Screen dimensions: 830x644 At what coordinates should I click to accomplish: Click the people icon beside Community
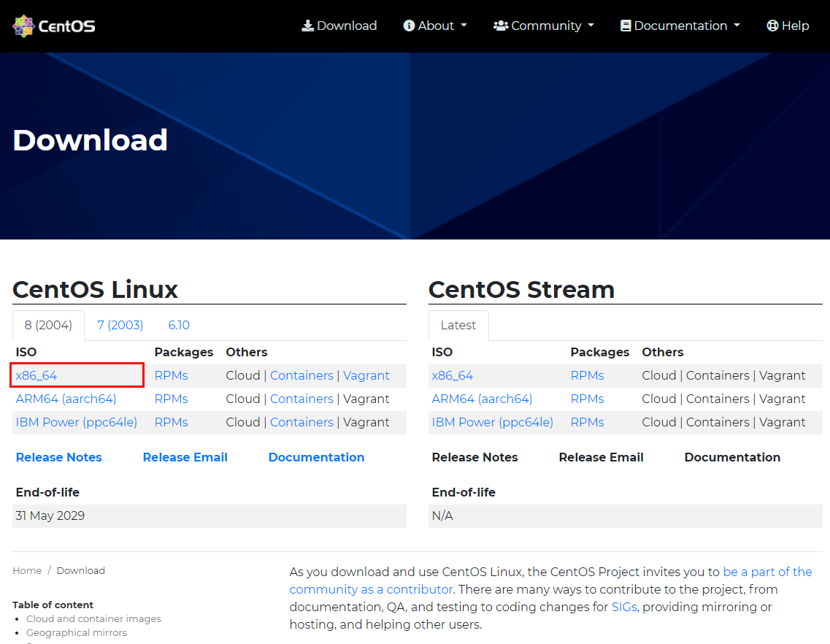click(x=501, y=26)
